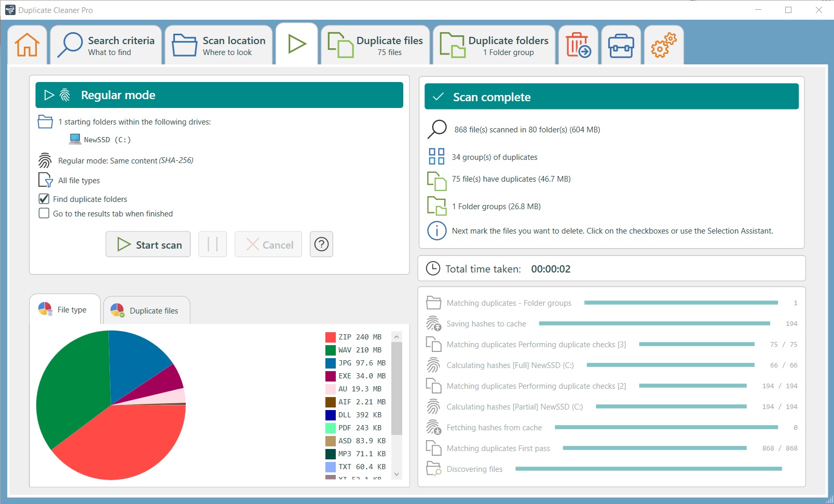
Task: Select the scan run tab with play icon
Action: 296,44
